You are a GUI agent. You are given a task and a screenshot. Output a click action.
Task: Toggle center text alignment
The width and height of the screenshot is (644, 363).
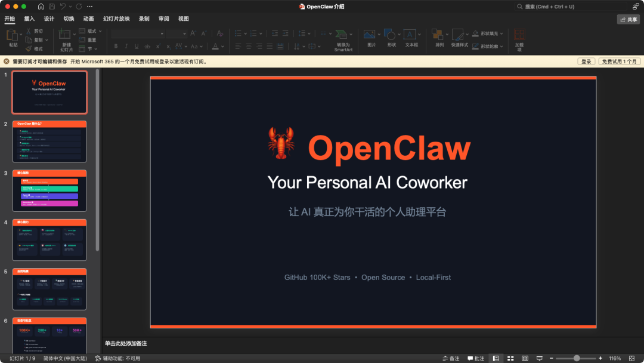pyautogui.click(x=249, y=47)
